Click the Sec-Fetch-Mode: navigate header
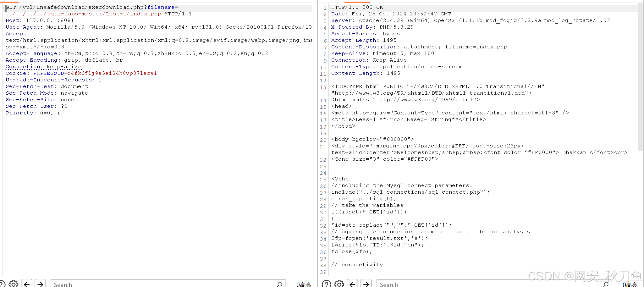This screenshot has height=287, width=644. click(47, 93)
